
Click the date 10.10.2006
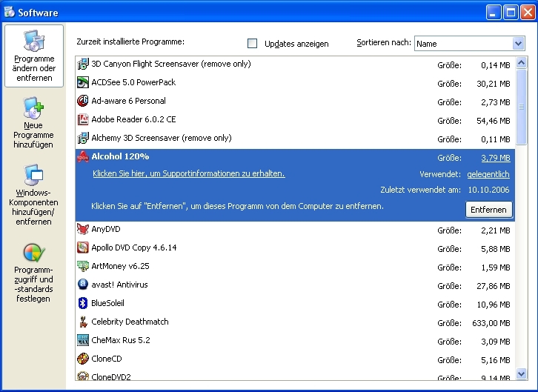[488, 190]
